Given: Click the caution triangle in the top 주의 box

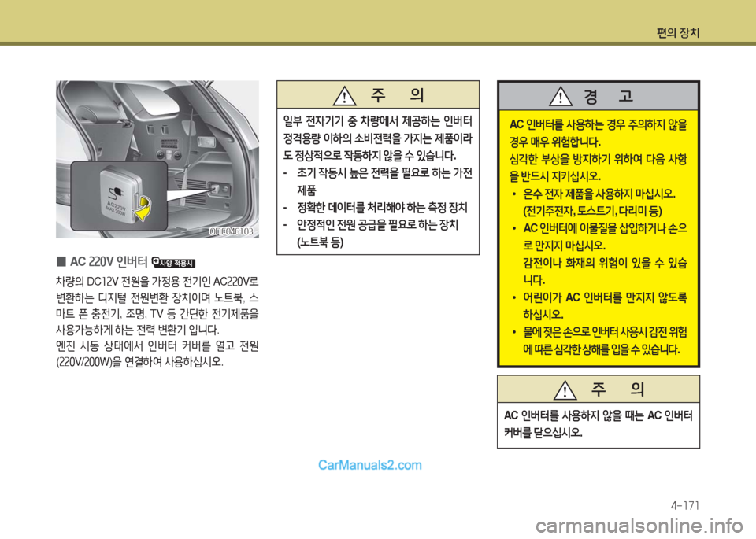Looking at the screenshot, I should (344, 95).
